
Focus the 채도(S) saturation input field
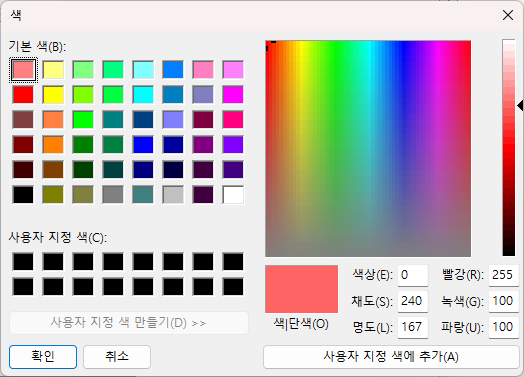click(x=413, y=301)
